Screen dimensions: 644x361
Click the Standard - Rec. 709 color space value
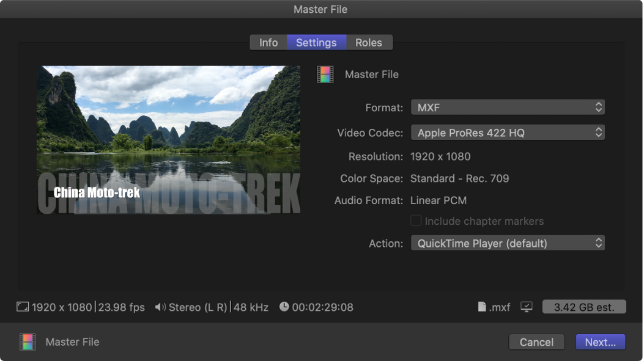tap(459, 178)
